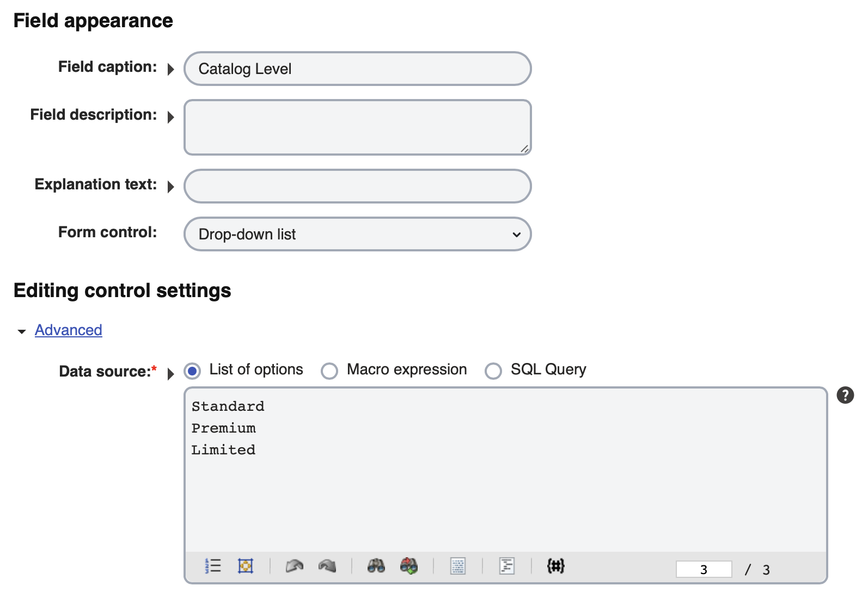Viewport: 868px width, 604px height.
Task: Click the Explanation text input field
Action: pos(357,186)
